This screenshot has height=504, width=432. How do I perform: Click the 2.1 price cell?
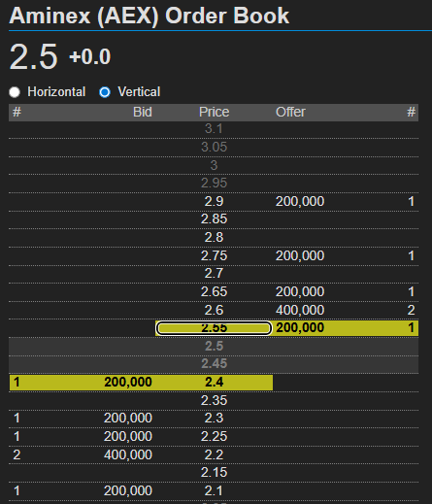(214, 491)
